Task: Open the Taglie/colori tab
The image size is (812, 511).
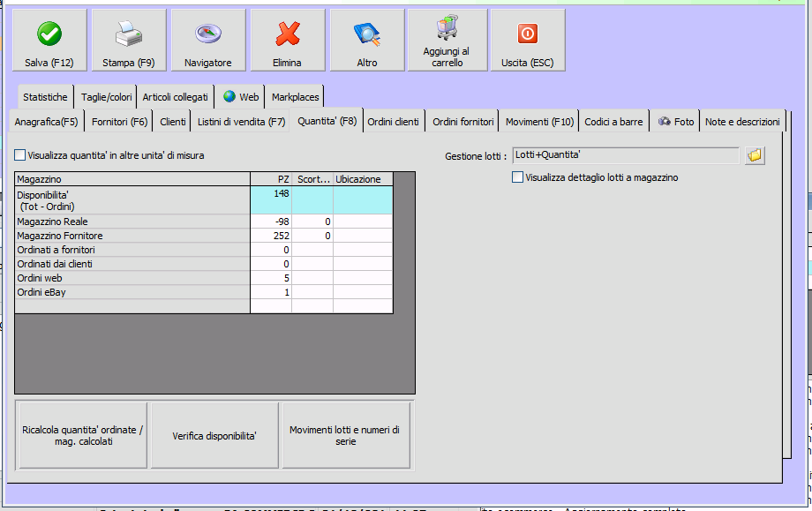Action: pyautogui.click(x=106, y=97)
